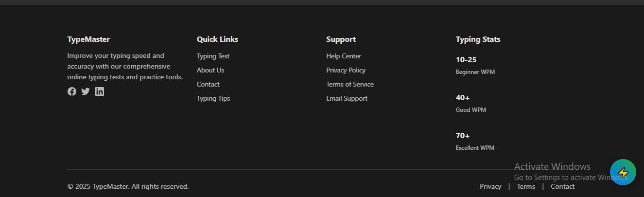Click the 40+ Good WPM stat

click(x=463, y=98)
